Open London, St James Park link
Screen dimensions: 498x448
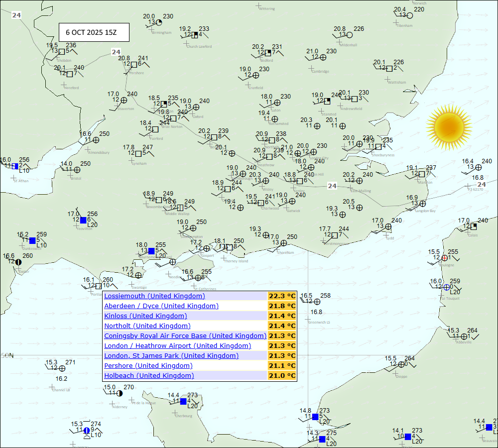point(171,356)
